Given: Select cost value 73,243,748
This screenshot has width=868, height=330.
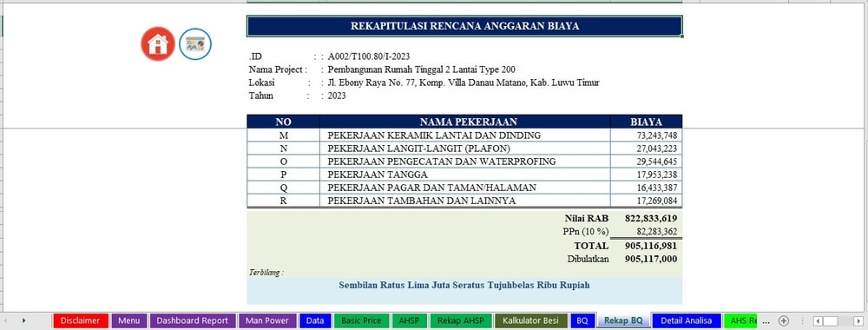Looking at the screenshot, I should tap(646, 135).
